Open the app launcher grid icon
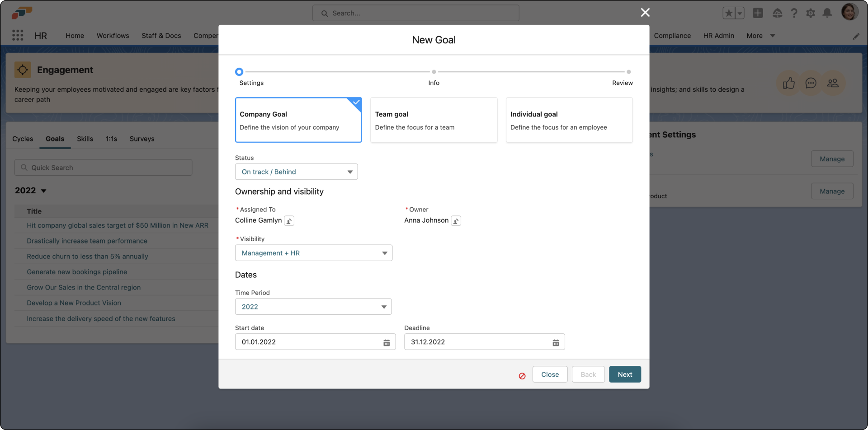 pyautogui.click(x=18, y=35)
